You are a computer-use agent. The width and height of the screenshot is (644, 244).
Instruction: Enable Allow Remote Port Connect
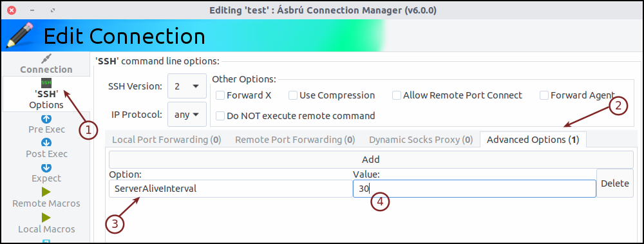click(x=397, y=95)
